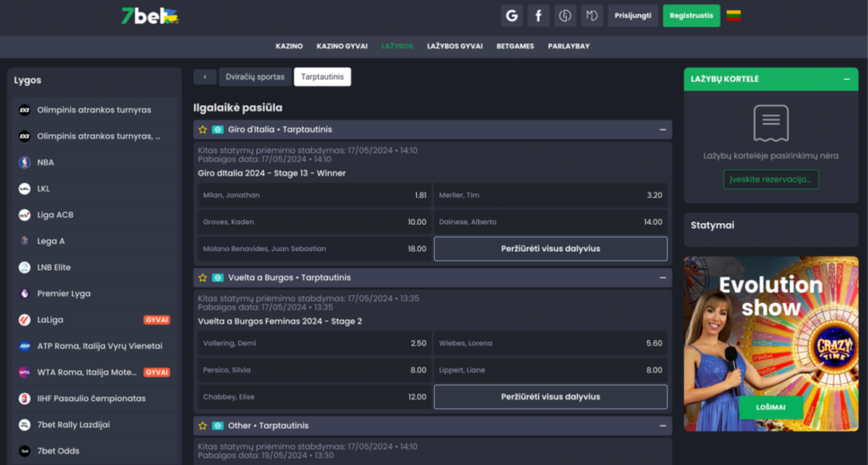The height and width of the screenshot is (465, 868).
Task: Open WTA Roma GYVAI live badge
Action: (x=157, y=373)
